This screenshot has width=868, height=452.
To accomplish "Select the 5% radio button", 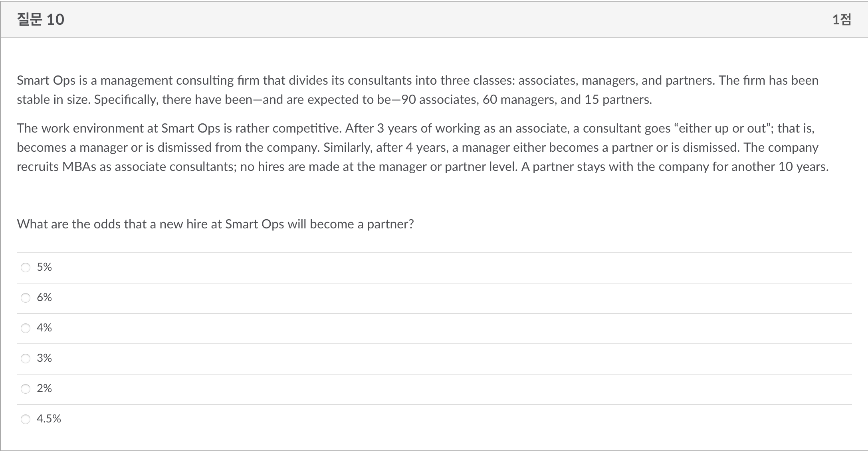I will (26, 268).
